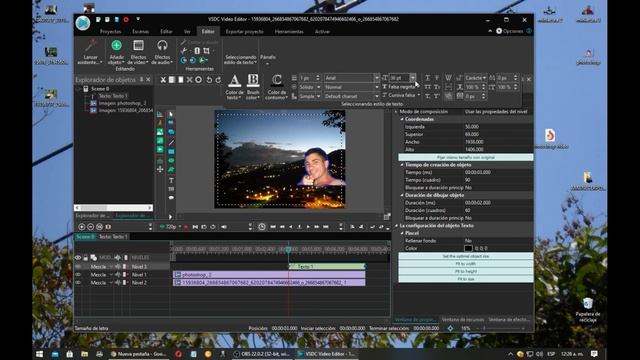This screenshot has height=360, width=640.
Task: Open Efectos de video menu
Action: pos(138,52)
